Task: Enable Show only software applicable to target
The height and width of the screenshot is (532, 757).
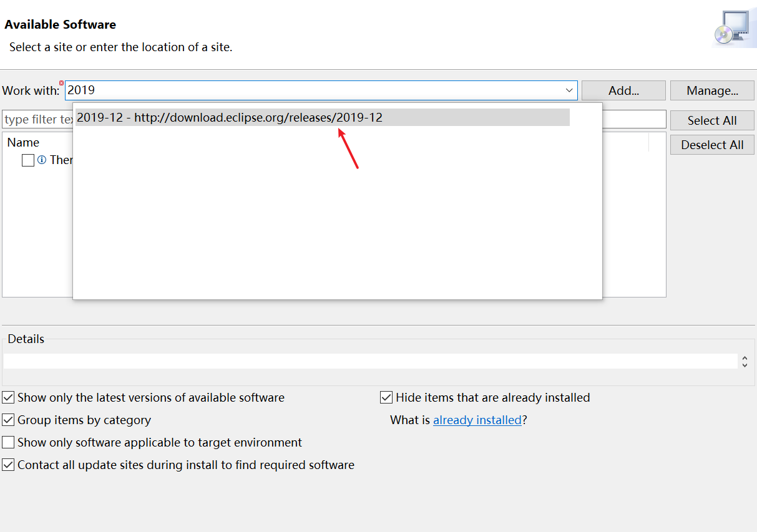Action: coord(9,442)
